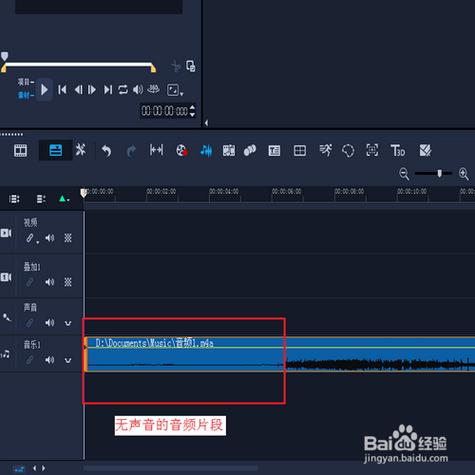Redo the last action
The width and height of the screenshot is (475, 475).
tap(131, 151)
